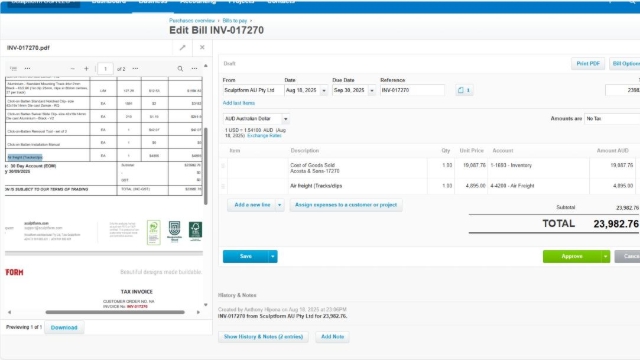
Task: Open the Bill Options menu
Action: [625, 64]
